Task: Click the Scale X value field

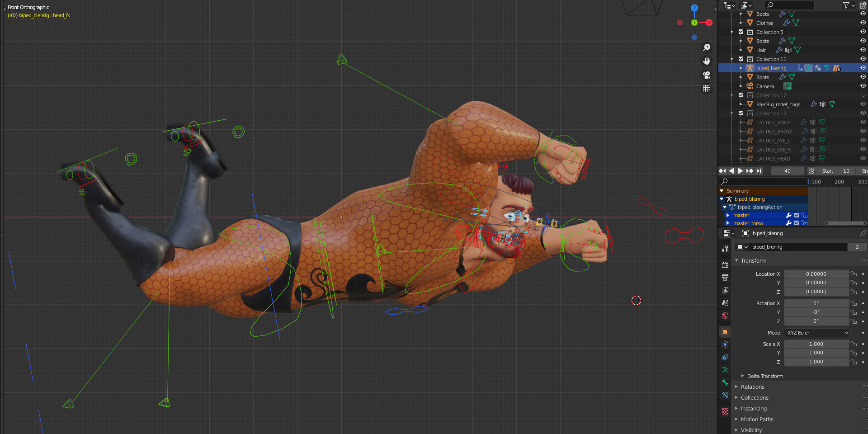Action: click(816, 344)
